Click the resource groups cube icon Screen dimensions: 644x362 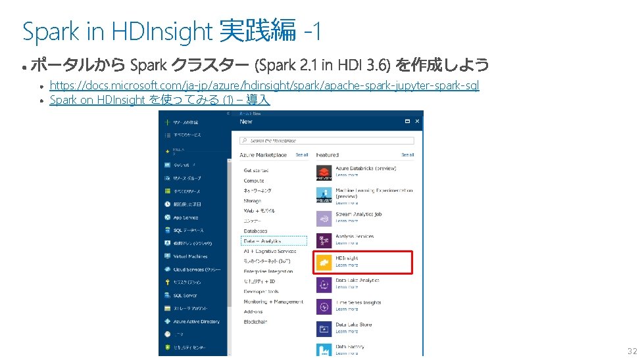coord(167,178)
